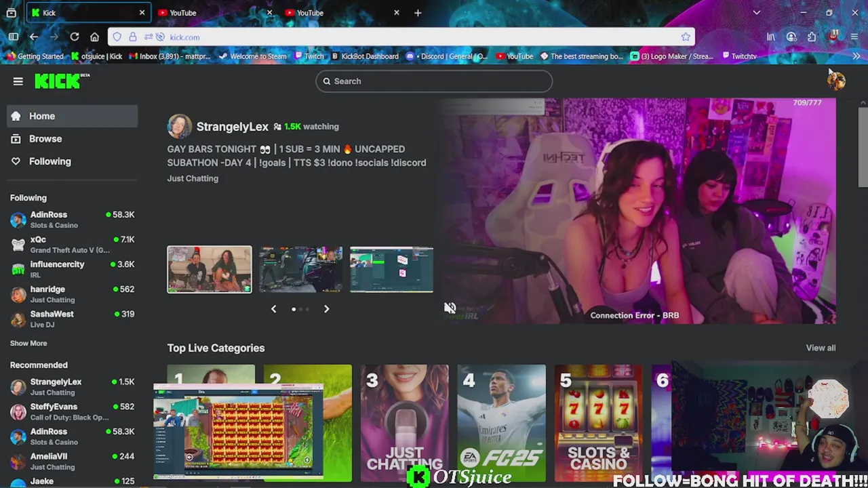Open tracking protection shield icon

[x=117, y=37]
